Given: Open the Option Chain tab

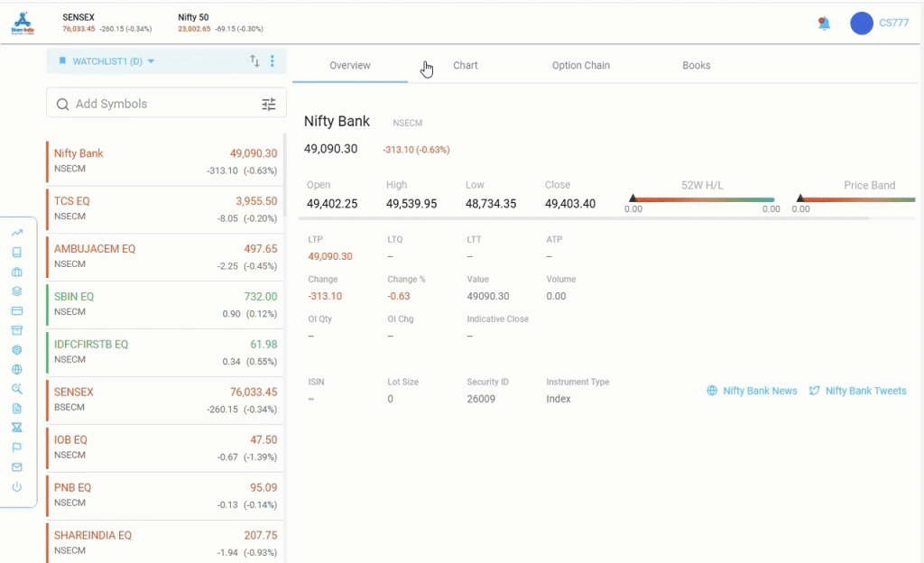Looking at the screenshot, I should point(580,65).
